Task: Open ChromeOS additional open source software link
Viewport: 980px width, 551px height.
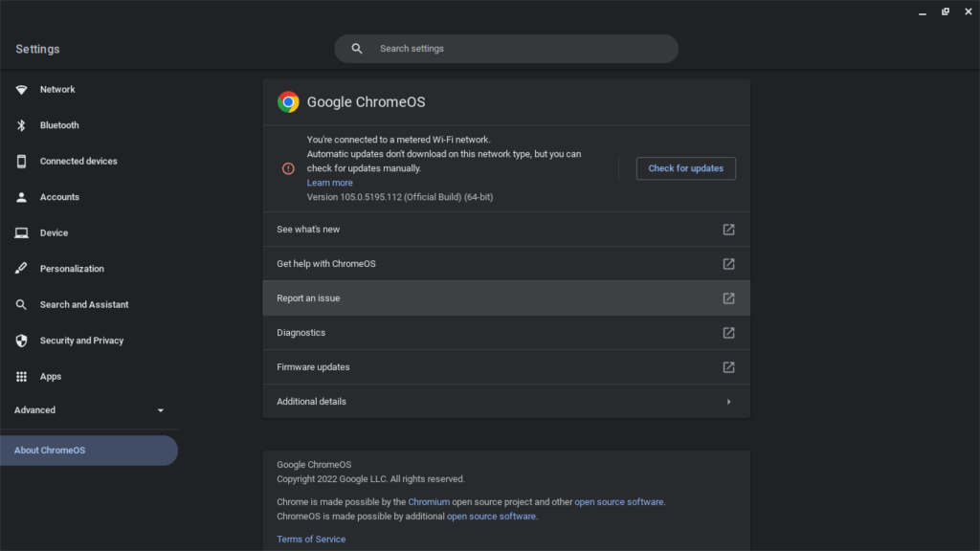Action: click(x=491, y=517)
